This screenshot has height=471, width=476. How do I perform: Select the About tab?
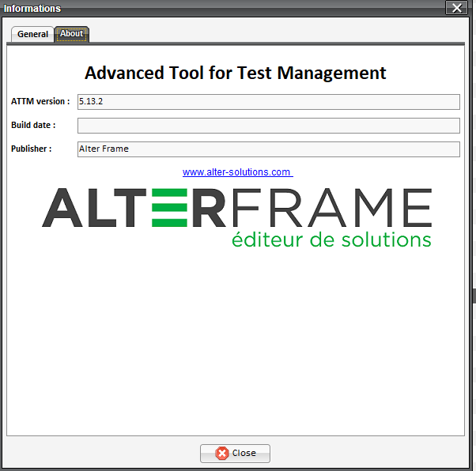[72, 34]
